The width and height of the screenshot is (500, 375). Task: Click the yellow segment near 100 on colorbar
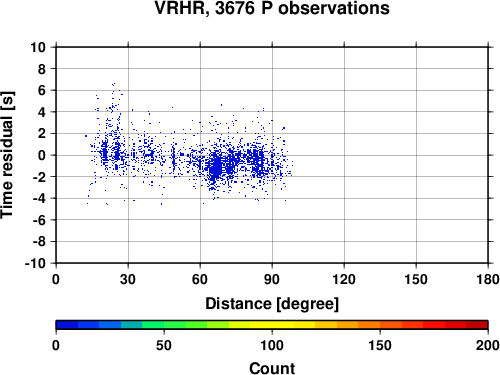pos(272,325)
